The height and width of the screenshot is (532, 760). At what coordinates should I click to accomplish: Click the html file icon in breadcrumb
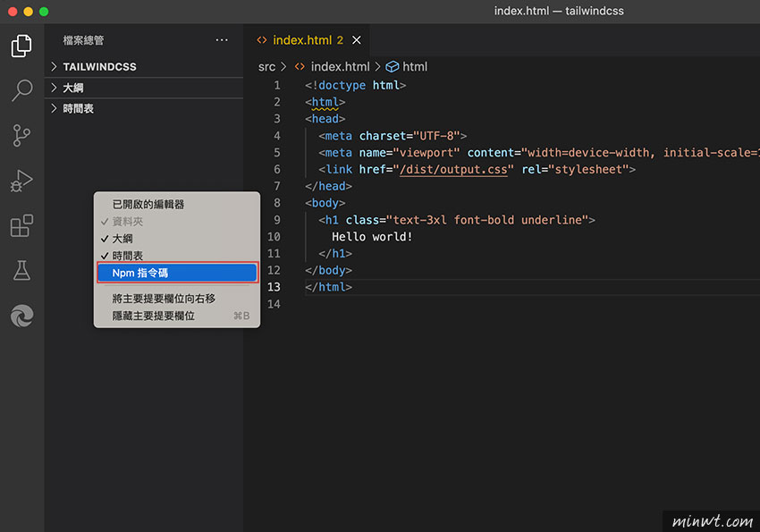[300, 67]
